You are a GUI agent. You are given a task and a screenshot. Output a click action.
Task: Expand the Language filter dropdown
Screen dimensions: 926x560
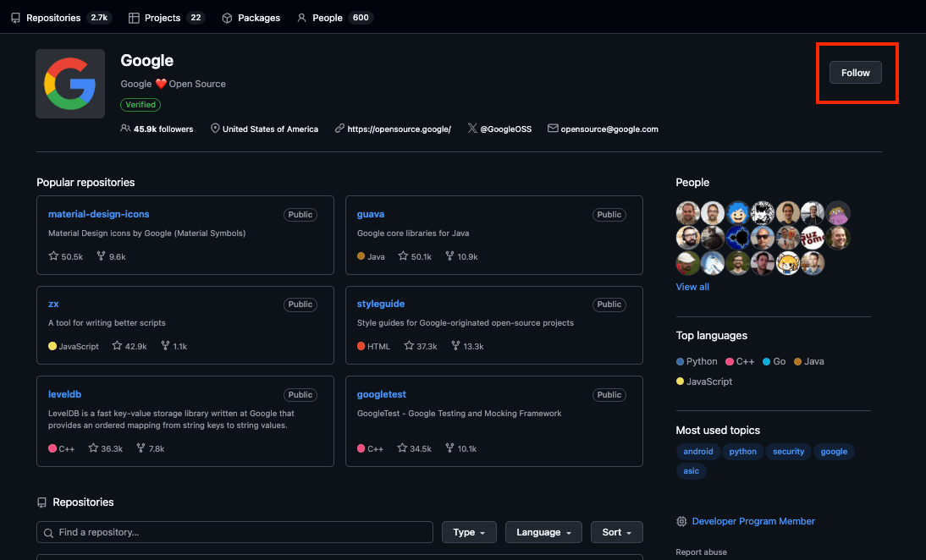(543, 532)
